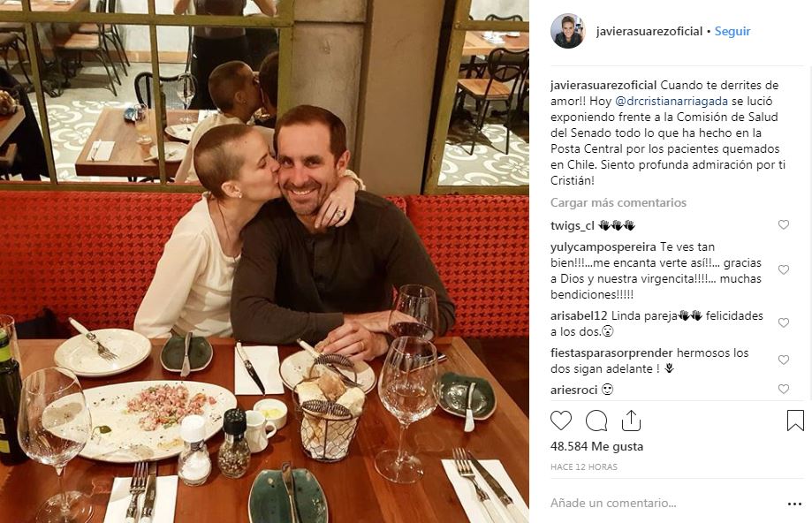The image size is (812, 523).
Task: Like the yulycampospereira comment heart
Action: [784, 269]
